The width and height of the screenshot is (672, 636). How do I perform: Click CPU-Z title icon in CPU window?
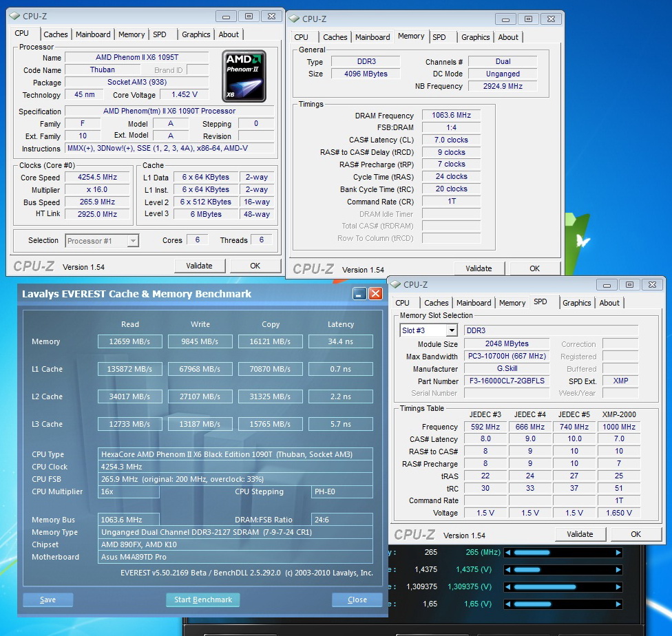[x=14, y=17]
